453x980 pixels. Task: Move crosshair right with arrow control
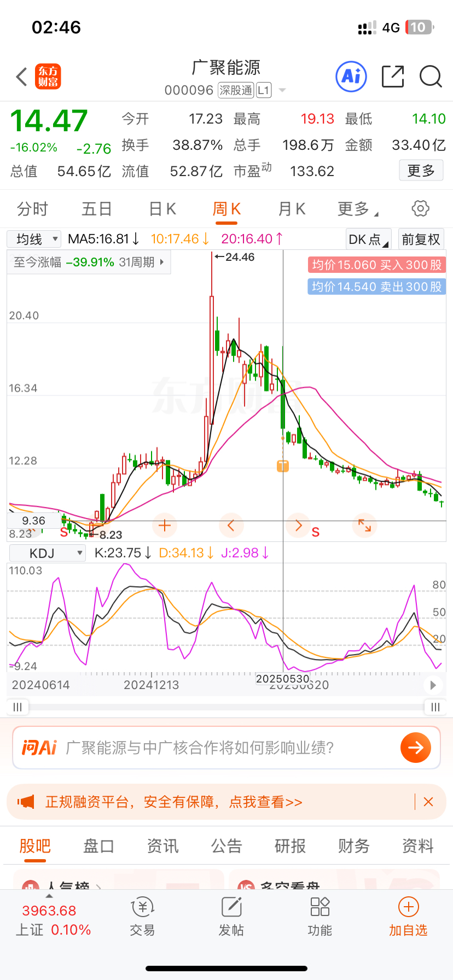[298, 526]
